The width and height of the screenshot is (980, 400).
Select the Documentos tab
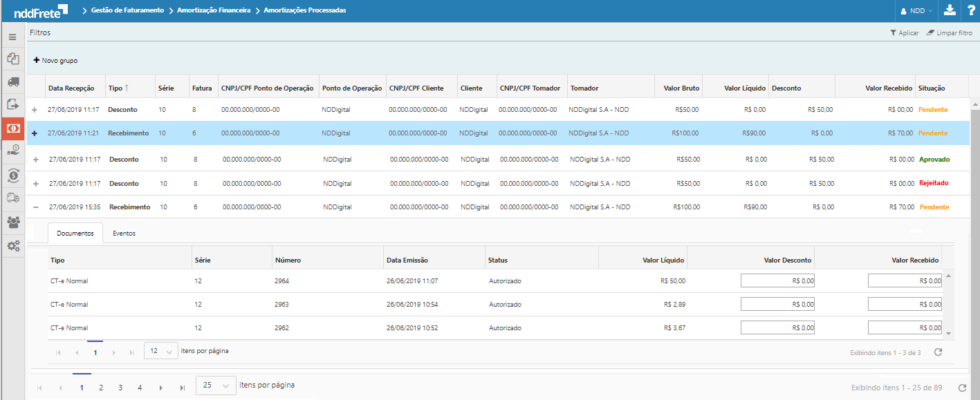[x=75, y=234]
